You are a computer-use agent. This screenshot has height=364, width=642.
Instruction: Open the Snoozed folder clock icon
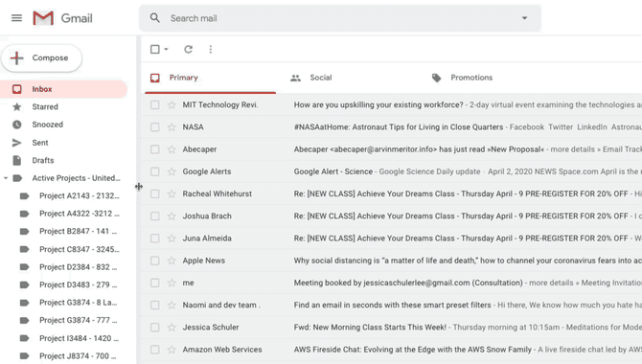click(x=17, y=125)
